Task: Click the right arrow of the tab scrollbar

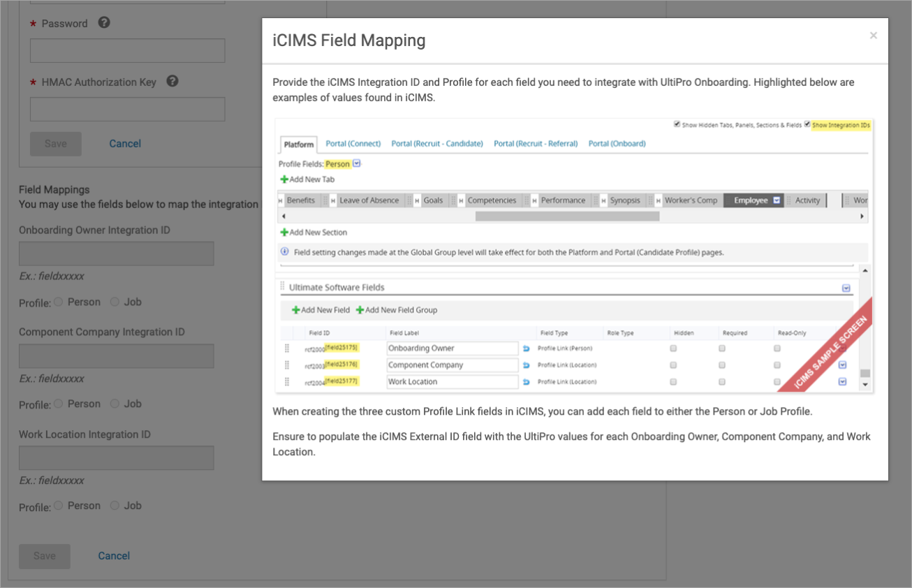Action: click(x=862, y=216)
